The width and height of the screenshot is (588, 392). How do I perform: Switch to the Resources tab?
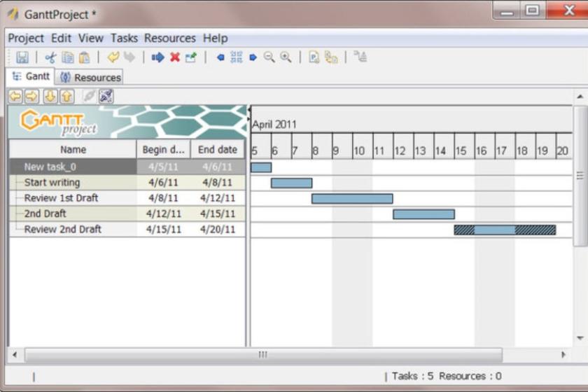pyautogui.click(x=90, y=78)
